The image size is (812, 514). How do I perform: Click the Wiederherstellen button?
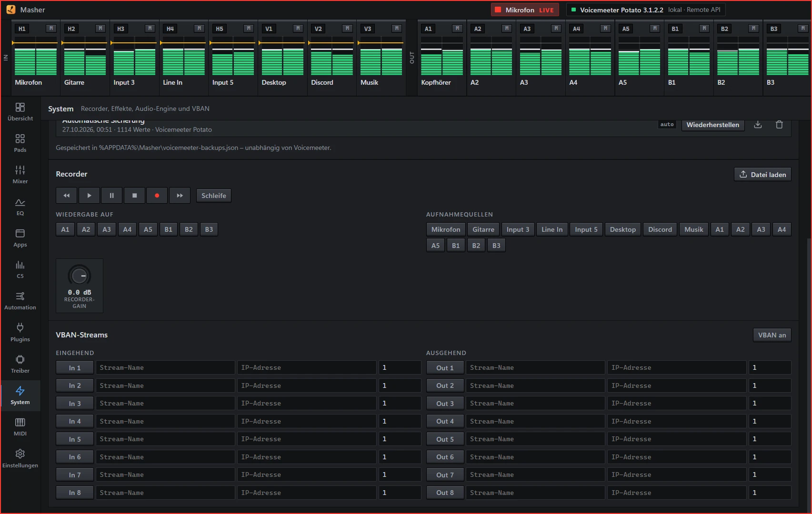pos(712,125)
